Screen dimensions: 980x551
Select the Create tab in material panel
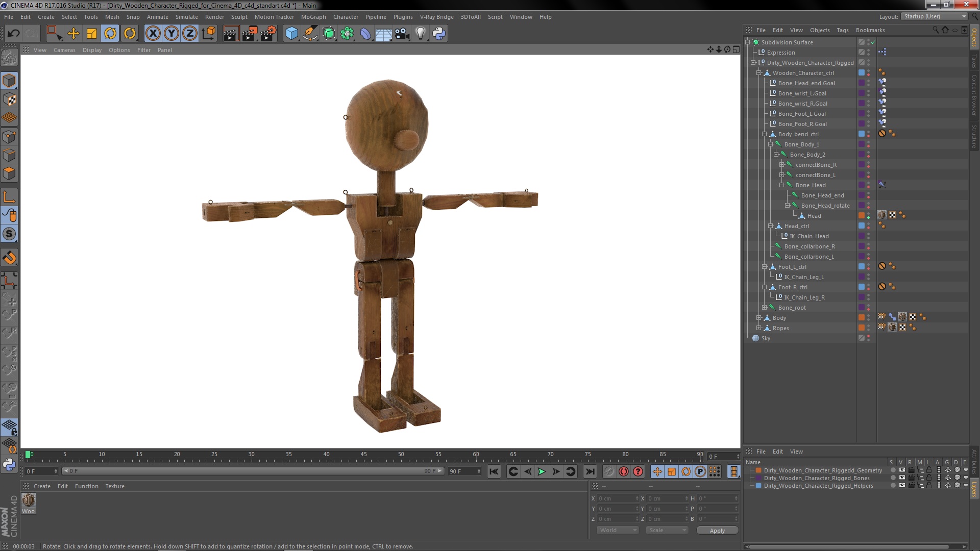click(42, 486)
